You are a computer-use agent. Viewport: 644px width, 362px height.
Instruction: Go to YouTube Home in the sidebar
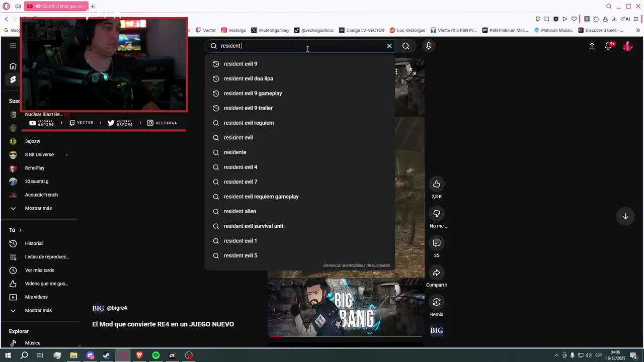(13, 66)
